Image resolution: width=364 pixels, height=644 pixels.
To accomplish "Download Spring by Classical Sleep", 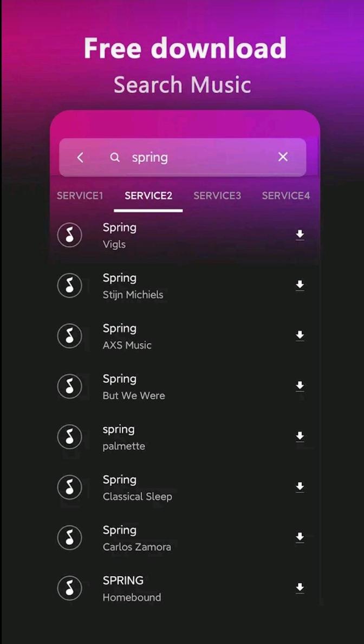I will (300, 487).
